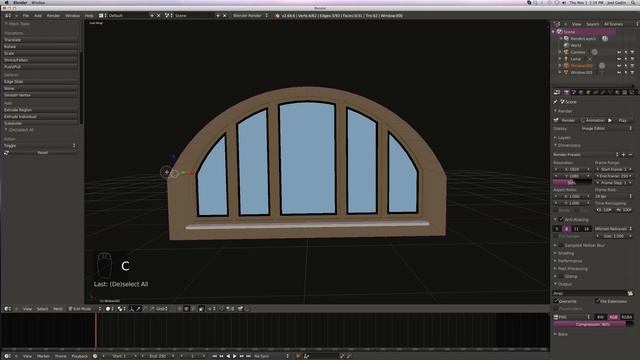This screenshot has height=360, width=640.
Task: Toggle the File Extensions checkbox
Action: click(x=598, y=301)
